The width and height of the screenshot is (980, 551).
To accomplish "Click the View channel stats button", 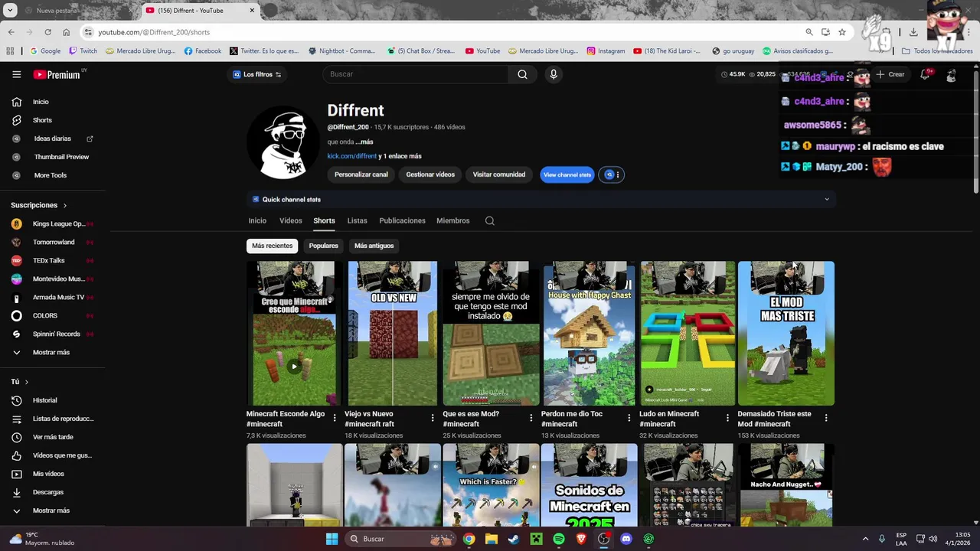I will (567, 174).
